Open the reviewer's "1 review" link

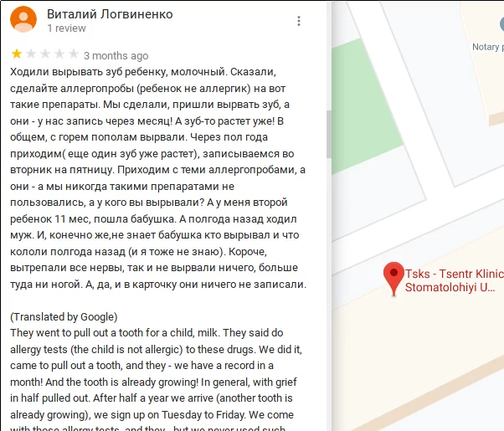pos(66,28)
